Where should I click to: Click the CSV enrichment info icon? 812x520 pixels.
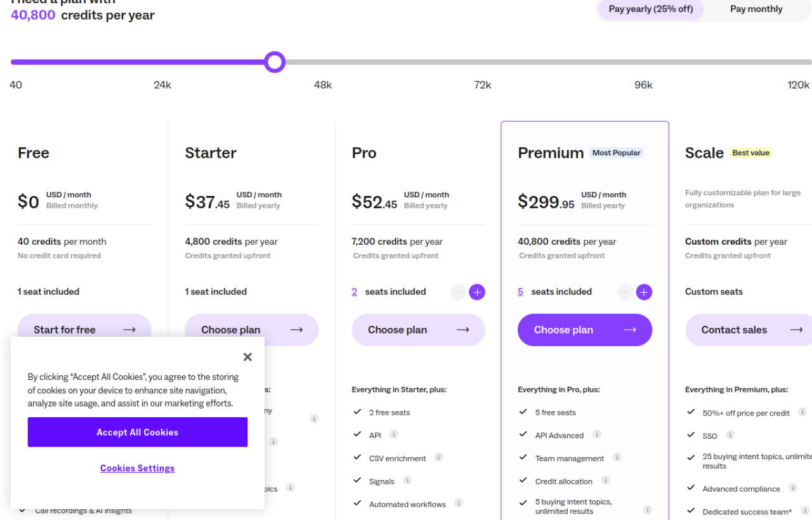point(440,457)
